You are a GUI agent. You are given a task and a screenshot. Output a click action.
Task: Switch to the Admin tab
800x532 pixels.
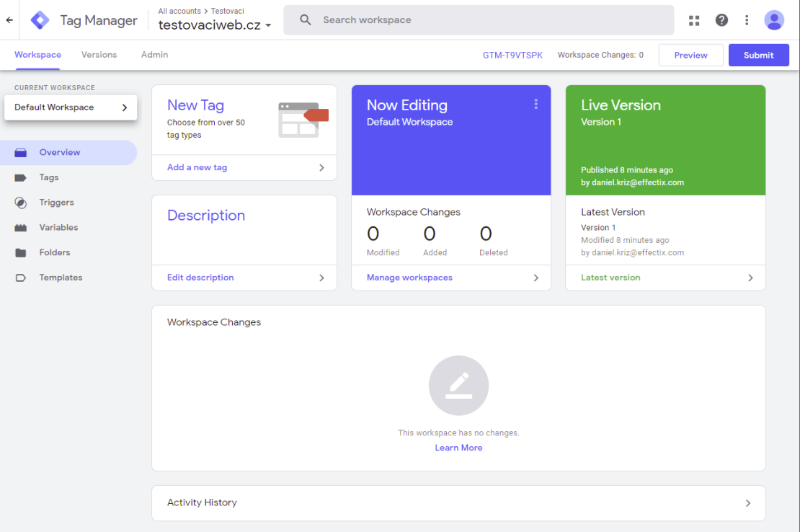coord(154,55)
